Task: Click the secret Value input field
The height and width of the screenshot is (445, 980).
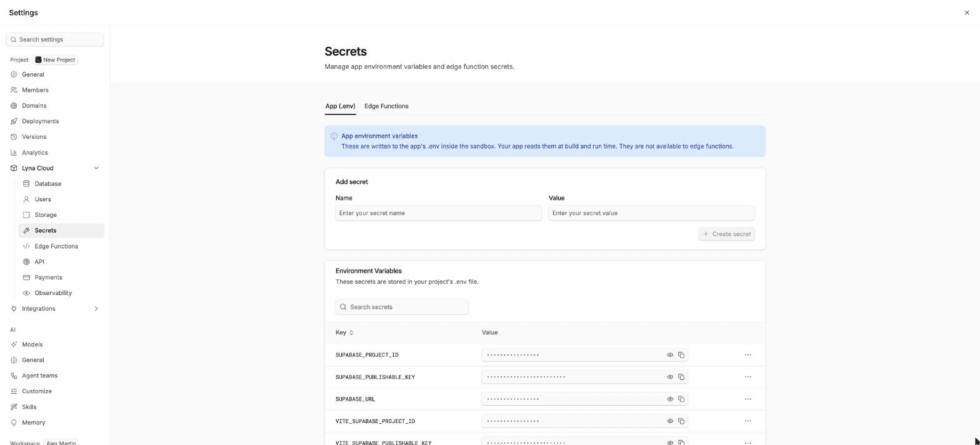Action: pyautogui.click(x=652, y=213)
